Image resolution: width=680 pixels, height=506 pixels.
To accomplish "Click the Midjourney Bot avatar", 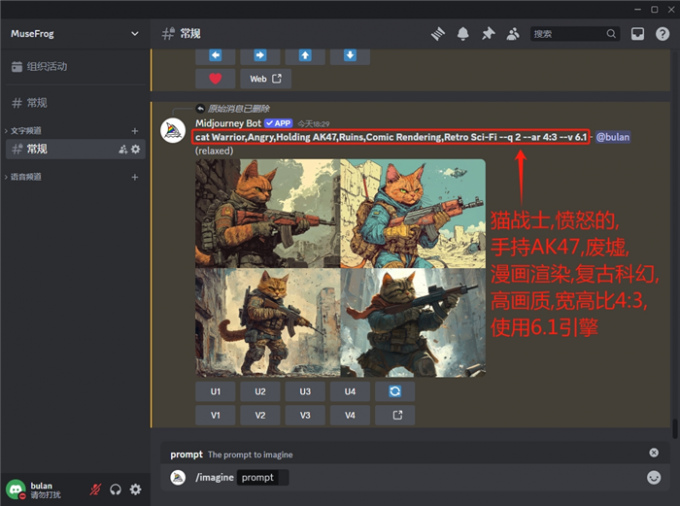I will [173, 130].
